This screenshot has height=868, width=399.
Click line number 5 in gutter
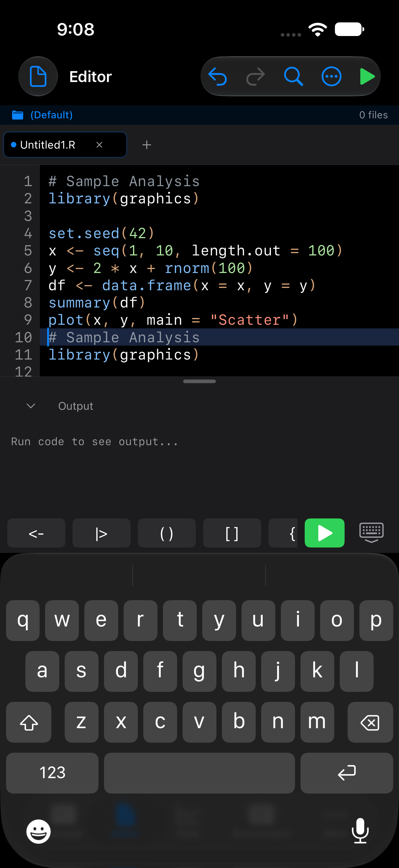tap(28, 251)
